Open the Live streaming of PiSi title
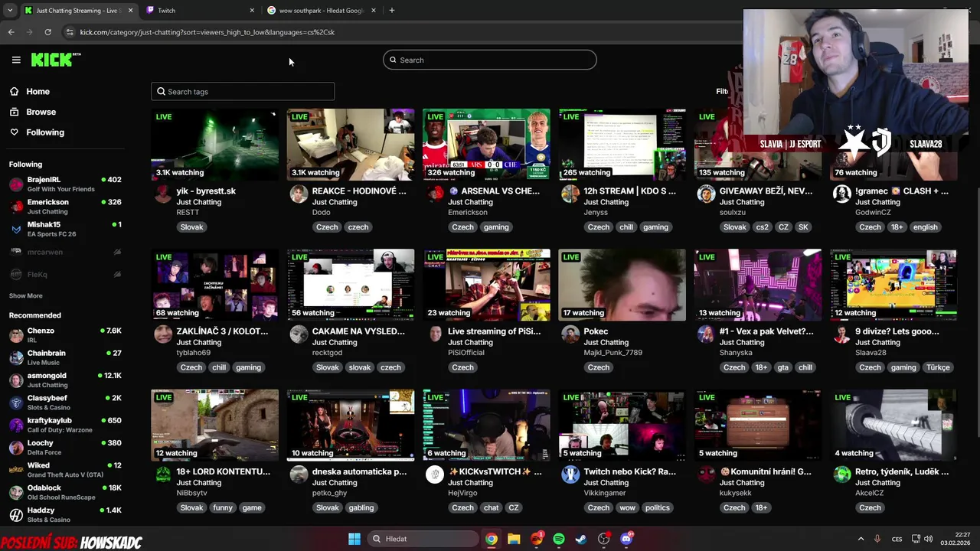This screenshot has height=551, width=980. [x=494, y=331]
